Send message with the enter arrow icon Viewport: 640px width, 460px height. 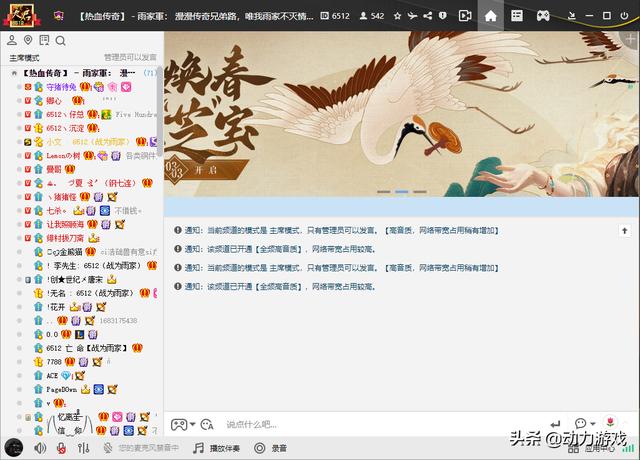(556, 424)
